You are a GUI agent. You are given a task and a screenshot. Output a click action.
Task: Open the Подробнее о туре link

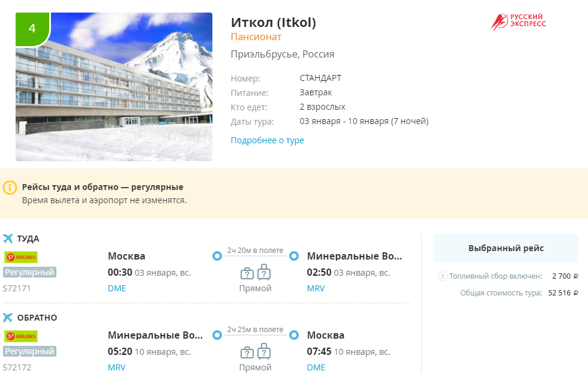coord(267,140)
